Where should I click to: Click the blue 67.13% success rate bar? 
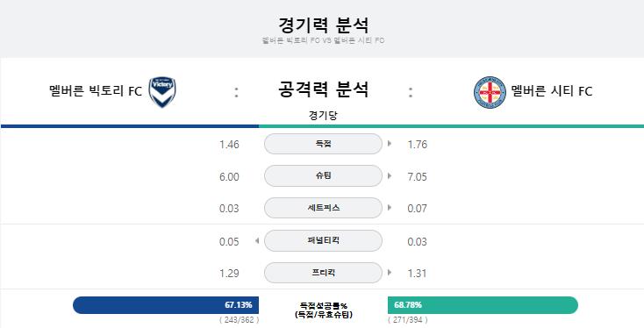pos(166,305)
